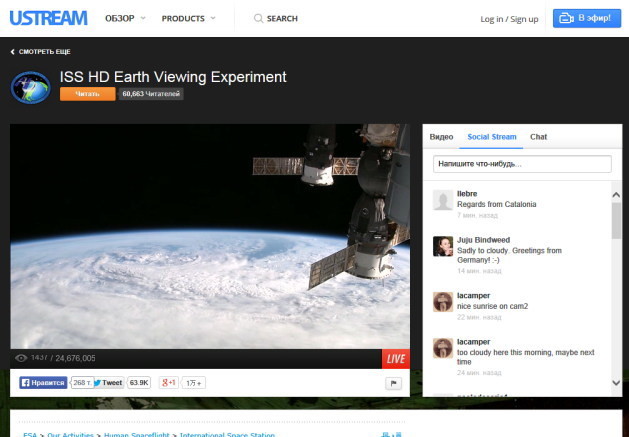
Task: Click the red LIVE badge
Action: click(x=396, y=359)
